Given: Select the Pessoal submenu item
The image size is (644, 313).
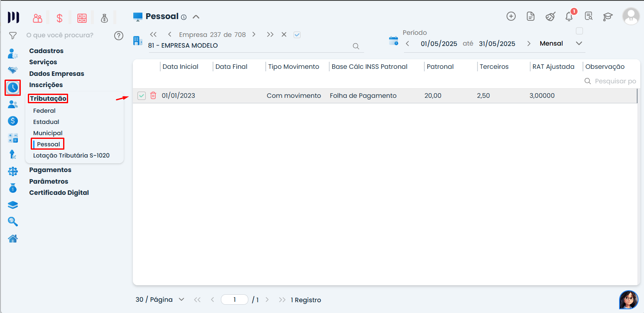Looking at the screenshot, I should coord(48,144).
